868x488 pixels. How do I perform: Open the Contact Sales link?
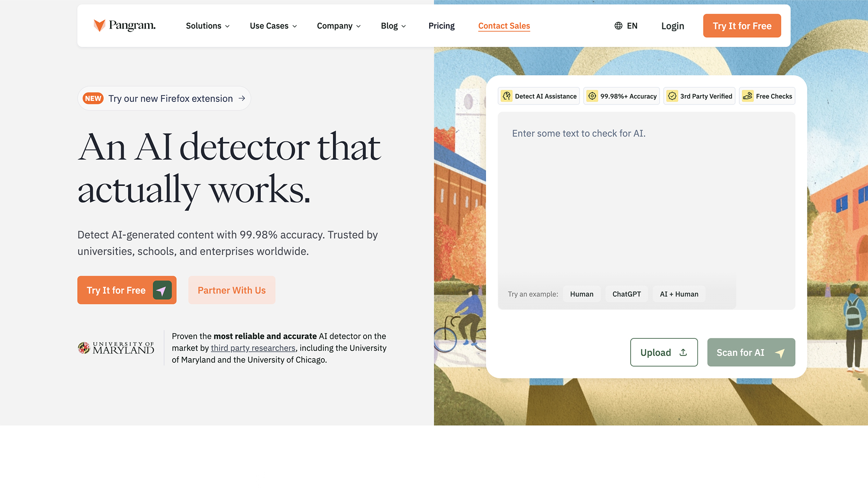click(x=504, y=26)
